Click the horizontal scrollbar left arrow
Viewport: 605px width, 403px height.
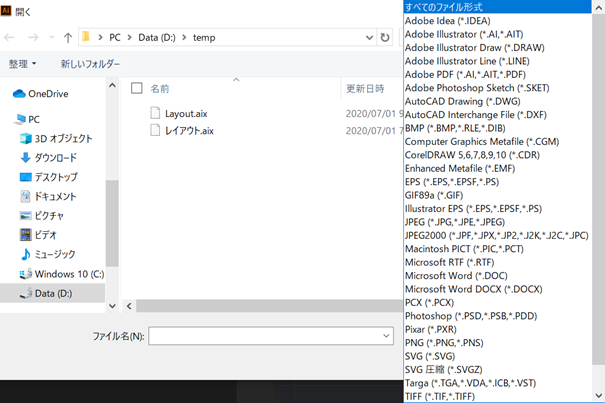129,306
